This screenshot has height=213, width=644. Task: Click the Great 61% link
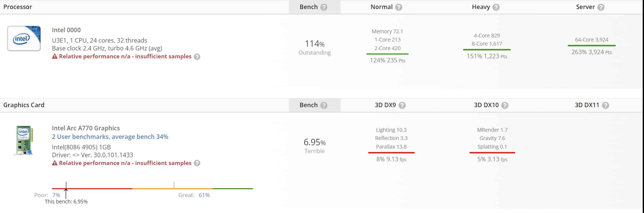[204, 195]
